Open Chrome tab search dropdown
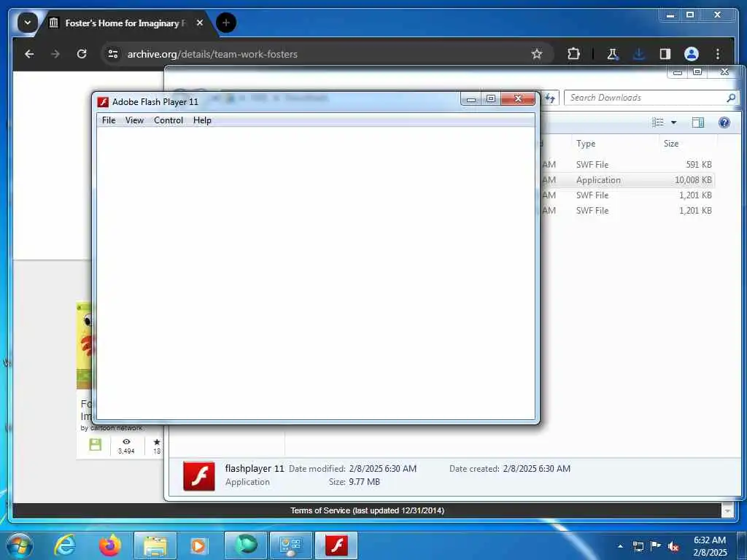The width and height of the screenshot is (747, 560). (27, 23)
